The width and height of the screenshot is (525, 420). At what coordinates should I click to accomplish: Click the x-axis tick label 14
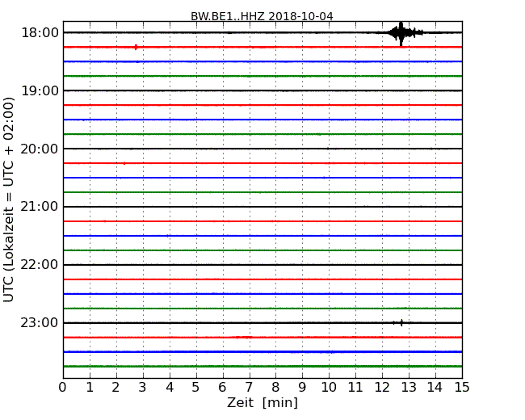[x=435, y=387]
